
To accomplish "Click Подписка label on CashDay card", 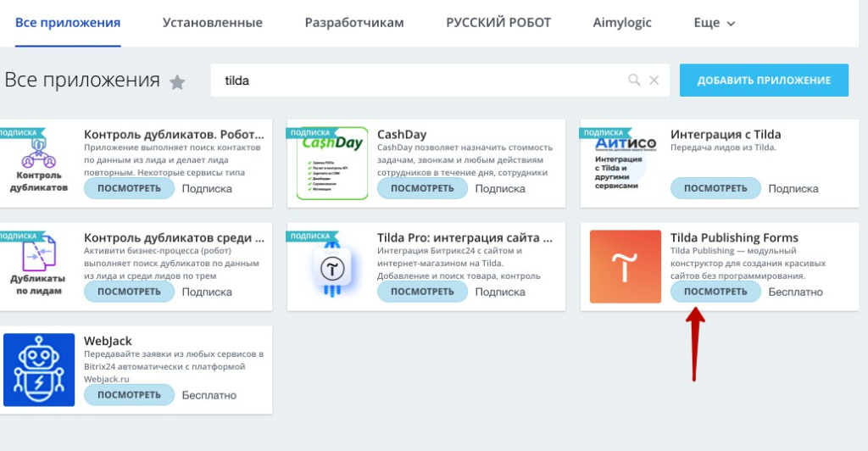I will pyautogui.click(x=500, y=189).
